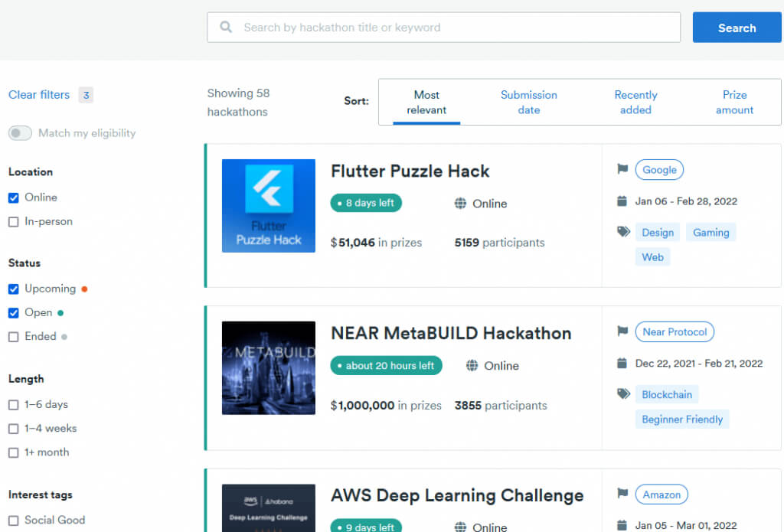784x532 pixels.
Task: Check the Social Good interest tag
Action: point(14,521)
